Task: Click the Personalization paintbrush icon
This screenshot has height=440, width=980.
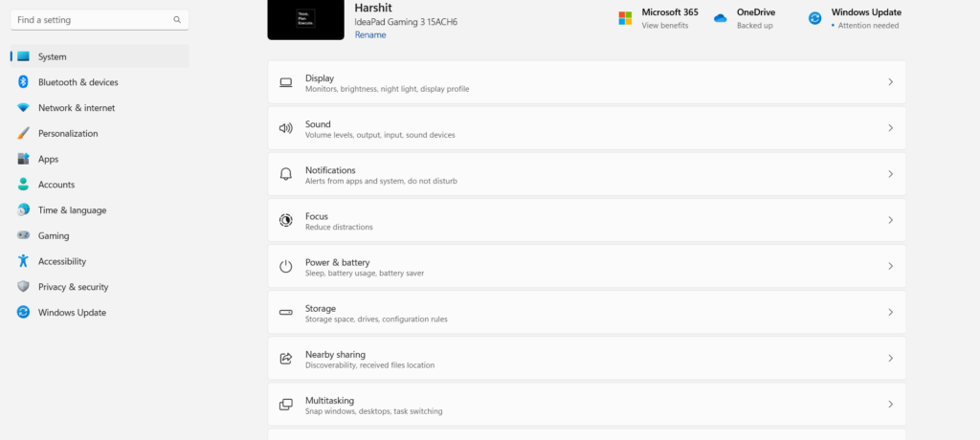Action: (23, 134)
